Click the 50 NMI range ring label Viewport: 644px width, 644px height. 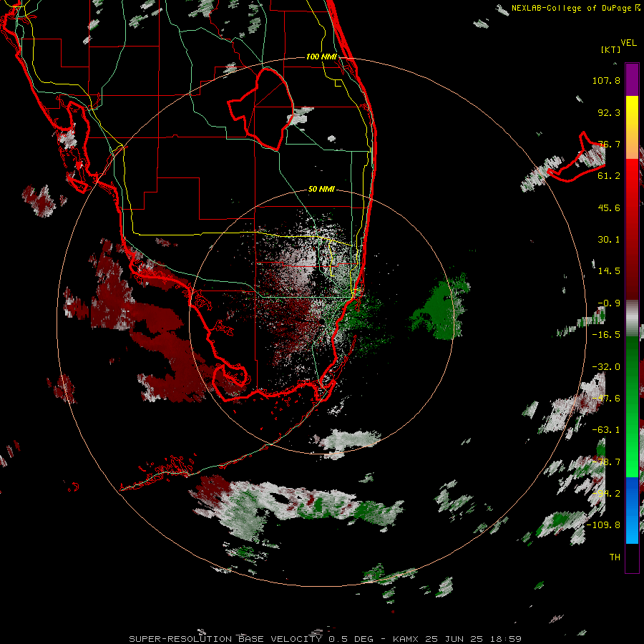click(x=321, y=189)
